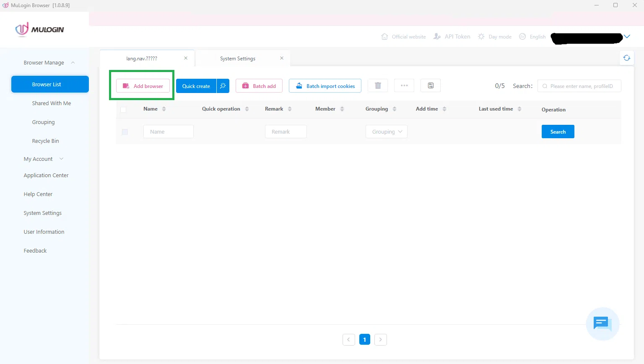Screen dimensions: 644x364
Task: Click the MuLogin logo
Action: click(x=40, y=29)
